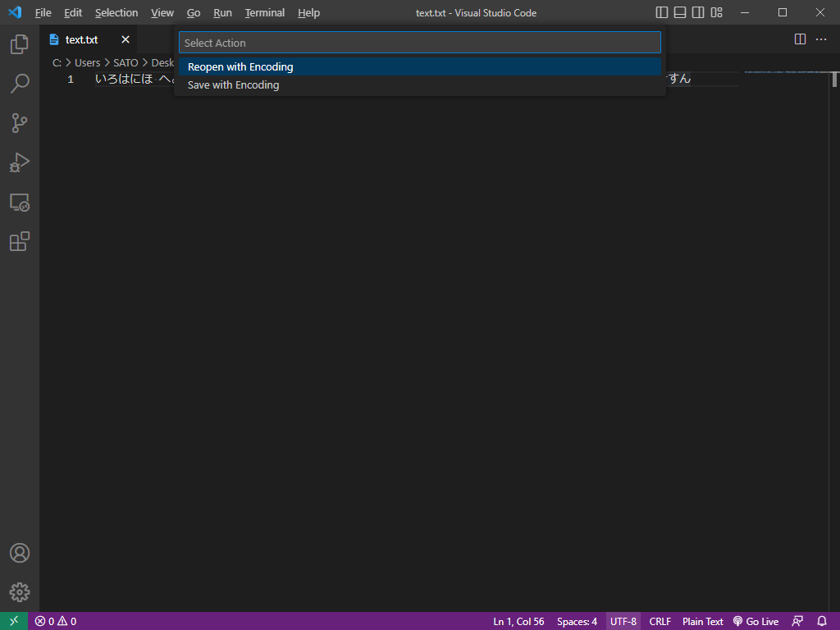Change indentation via Spaces: 4

coord(577,622)
